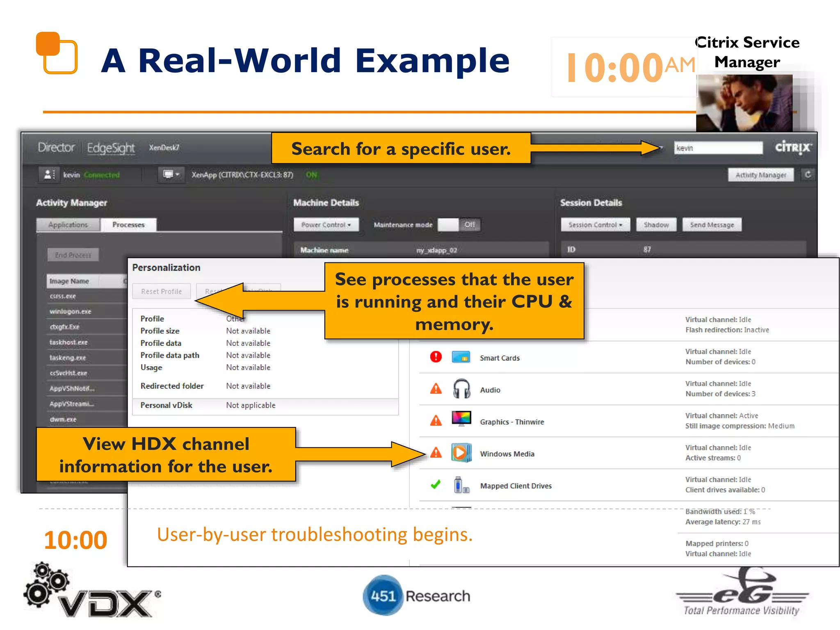Click the Send Message button
Viewport: 840px width, 630px height.
click(712, 225)
